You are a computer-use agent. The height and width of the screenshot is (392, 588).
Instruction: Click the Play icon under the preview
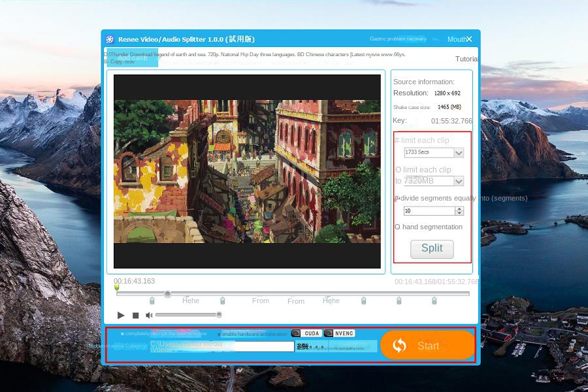pos(121,314)
